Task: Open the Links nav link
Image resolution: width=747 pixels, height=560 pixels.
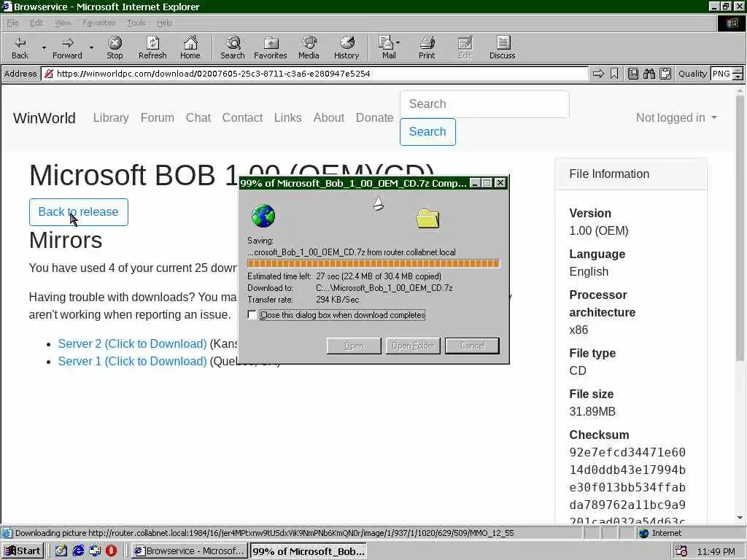Action: 287,117
